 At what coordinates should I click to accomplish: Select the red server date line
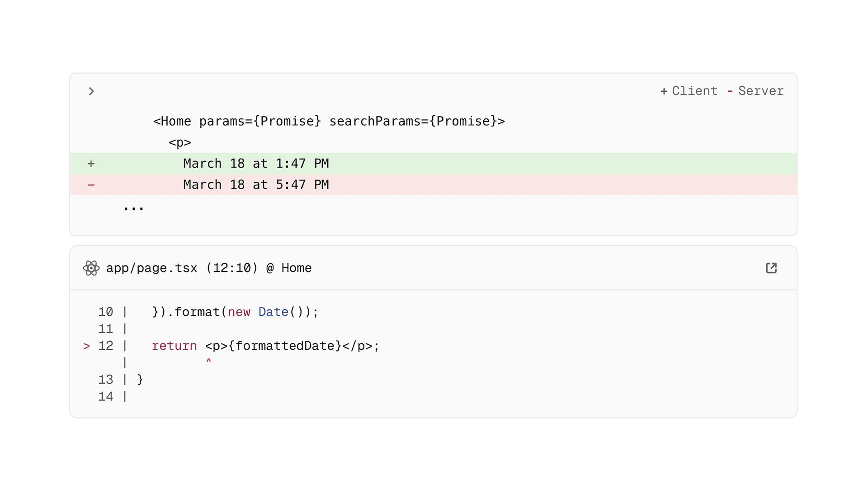coord(256,185)
